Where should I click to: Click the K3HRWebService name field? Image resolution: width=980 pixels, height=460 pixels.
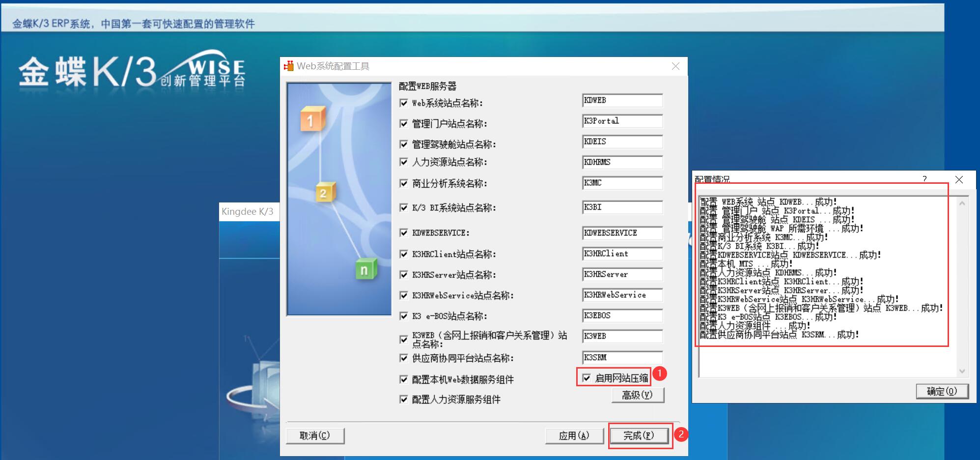click(622, 295)
